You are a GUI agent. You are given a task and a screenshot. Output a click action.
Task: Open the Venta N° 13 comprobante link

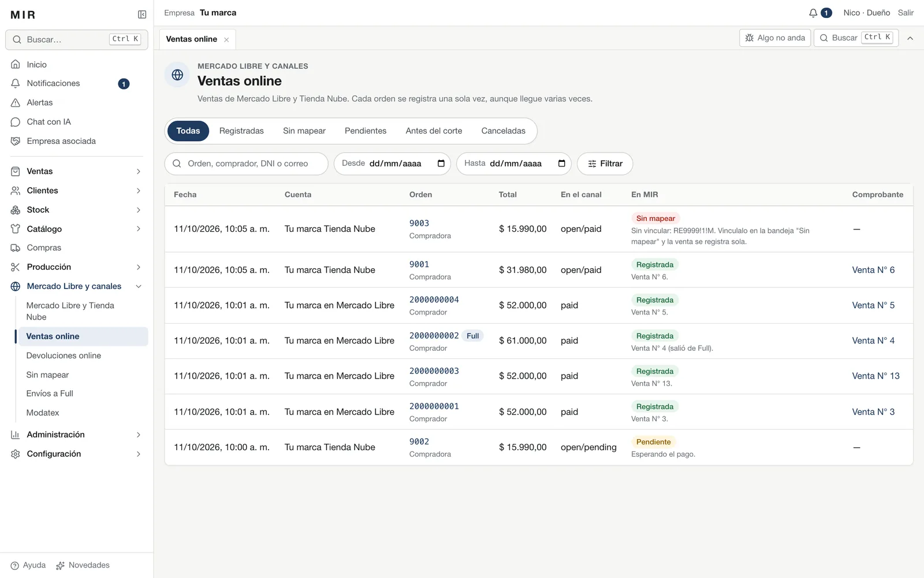tap(875, 376)
